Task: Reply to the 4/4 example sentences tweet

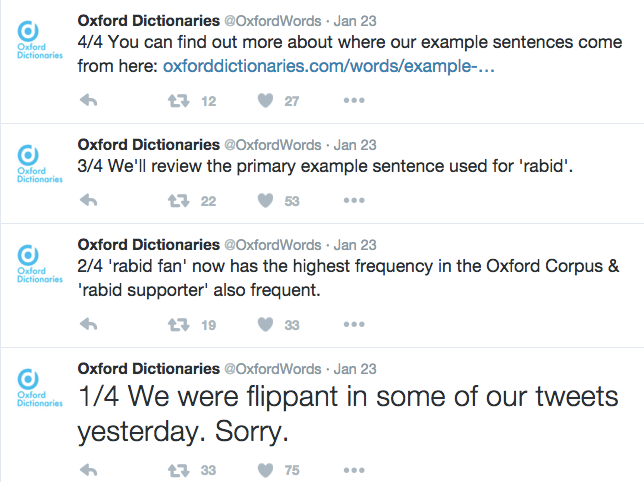Action: (x=89, y=100)
